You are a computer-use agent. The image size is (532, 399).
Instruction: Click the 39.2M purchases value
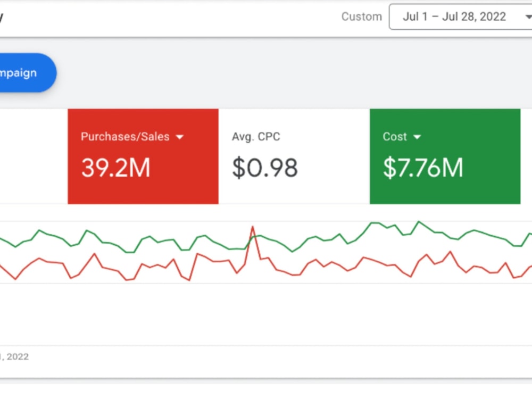click(115, 168)
